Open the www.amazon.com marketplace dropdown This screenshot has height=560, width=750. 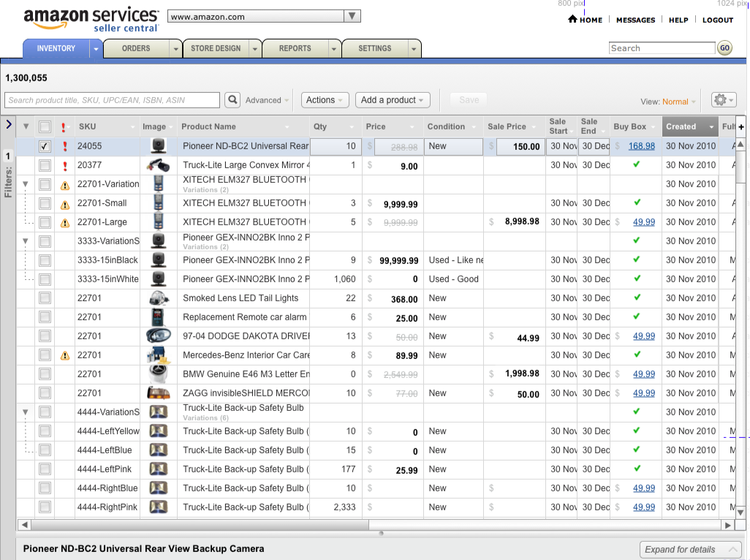click(x=264, y=16)
